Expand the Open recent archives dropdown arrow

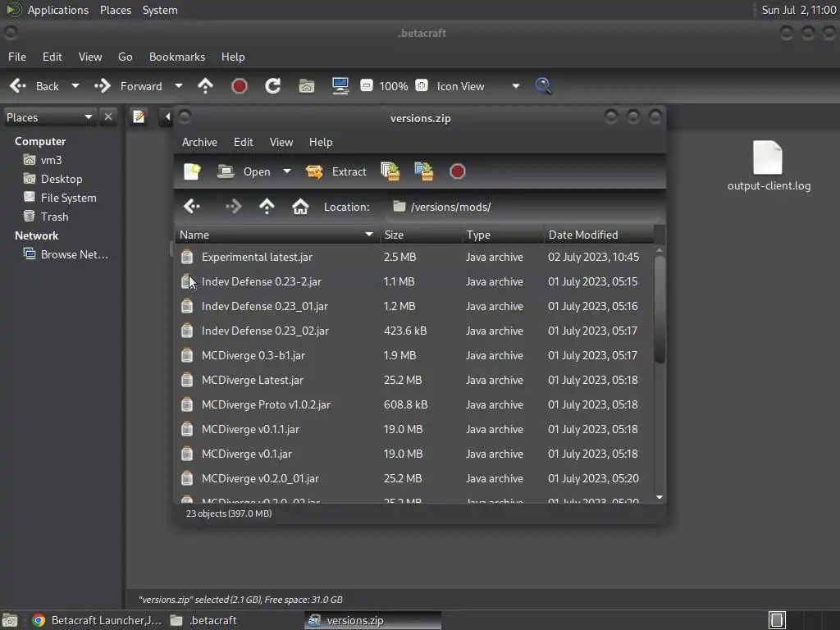pos(287,171)
